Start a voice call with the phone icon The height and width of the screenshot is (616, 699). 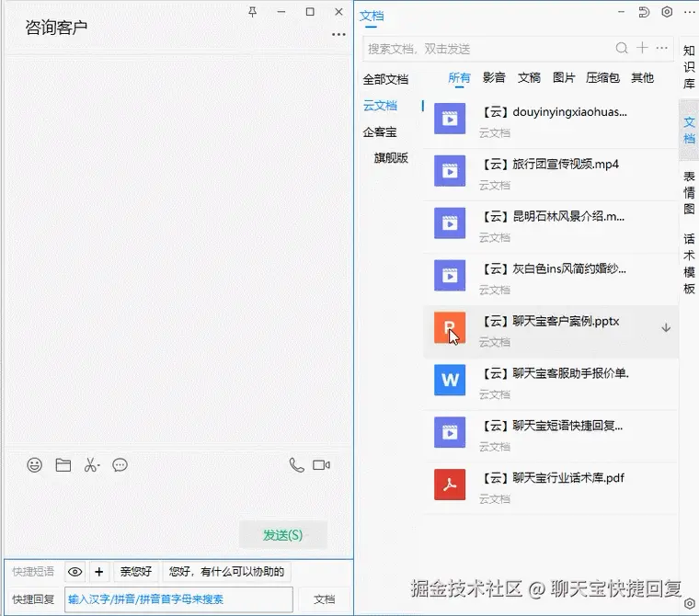(296, 465)
